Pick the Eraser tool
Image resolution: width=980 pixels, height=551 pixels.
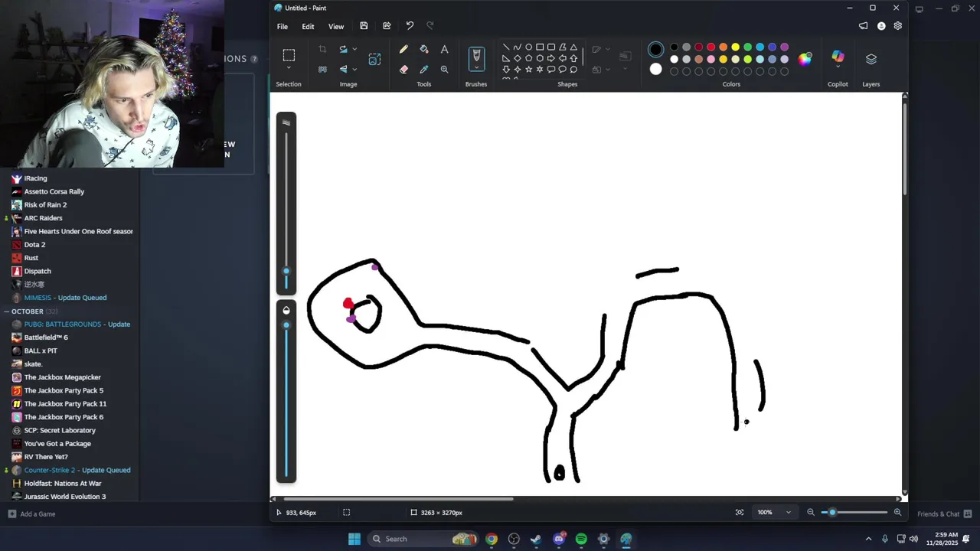403,69
